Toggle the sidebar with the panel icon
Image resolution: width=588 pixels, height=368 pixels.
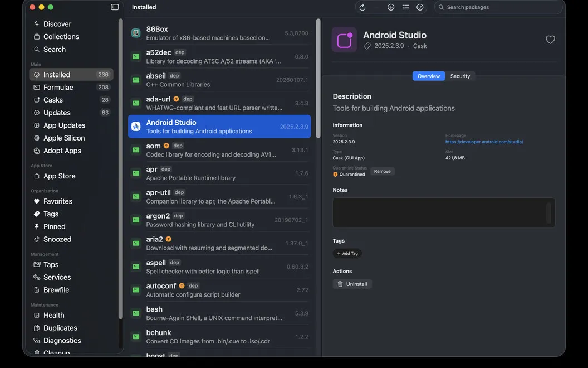(x=115, y=7)
